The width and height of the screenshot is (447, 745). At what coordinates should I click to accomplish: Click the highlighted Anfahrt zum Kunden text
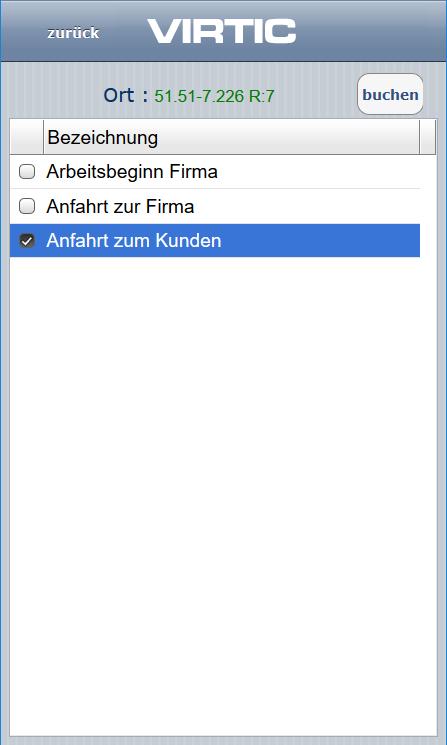point(133,241)
